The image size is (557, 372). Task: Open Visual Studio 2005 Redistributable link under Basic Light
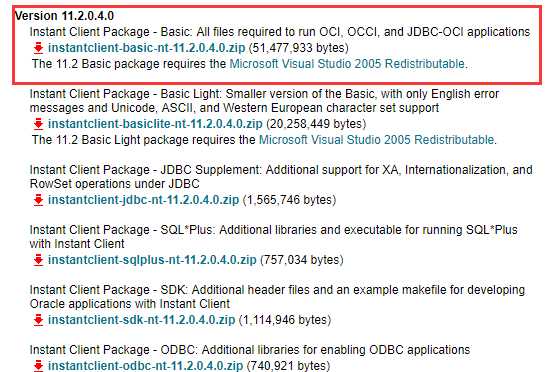[377, 140]
